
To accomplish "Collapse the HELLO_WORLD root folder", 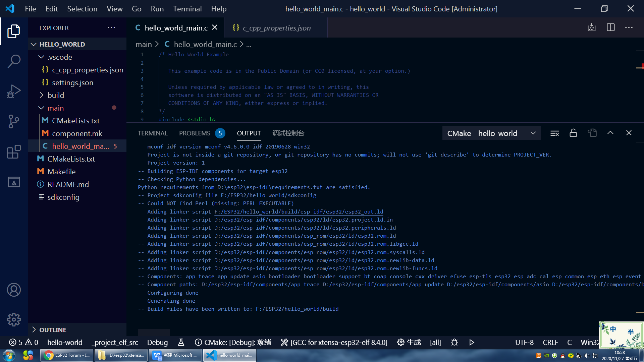I will tap(77, 44).
